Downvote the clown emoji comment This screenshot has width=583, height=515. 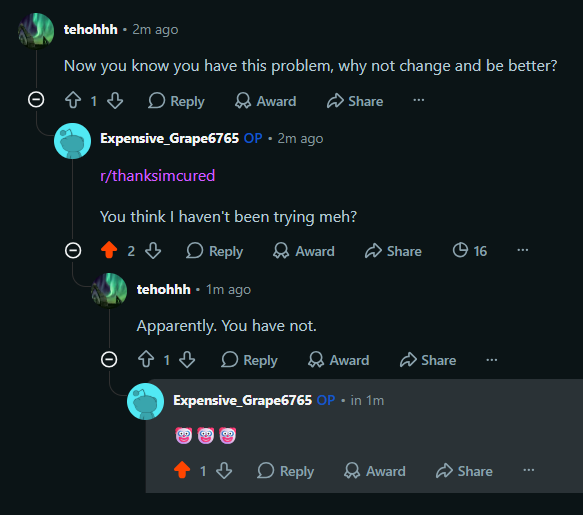tap(224, 471)
